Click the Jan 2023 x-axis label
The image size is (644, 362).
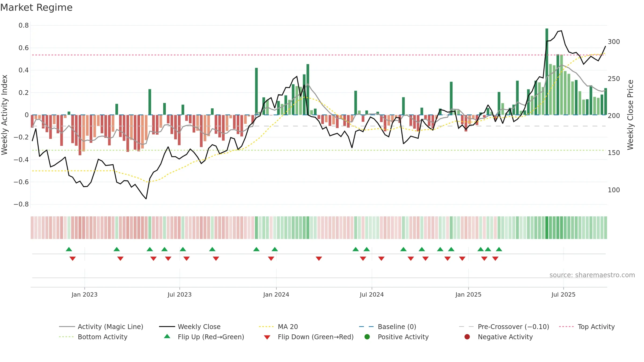coord(85,294)
